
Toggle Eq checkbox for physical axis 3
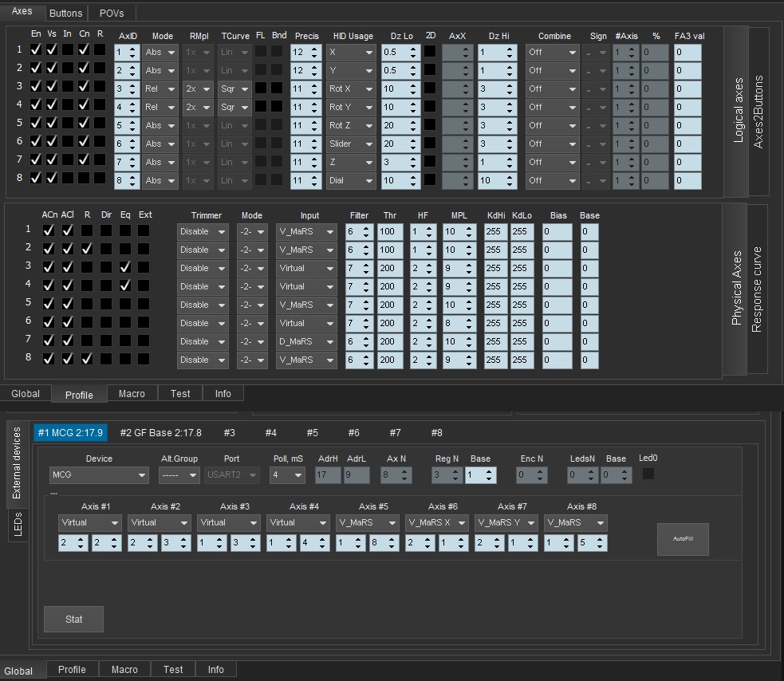pyautogui.click(x=124, y=268)
